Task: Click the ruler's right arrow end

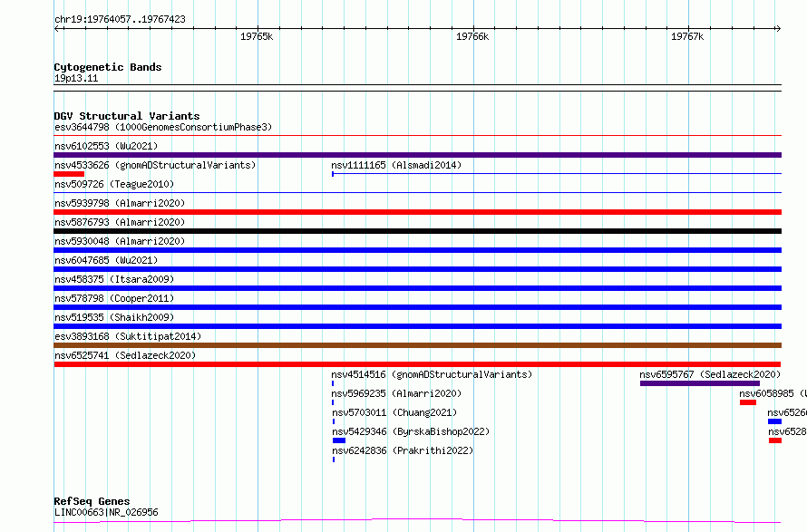Action: click(x=778, y=29)
